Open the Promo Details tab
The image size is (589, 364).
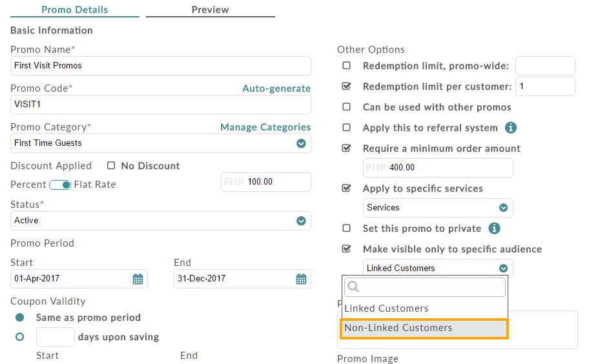click(74, 10)
